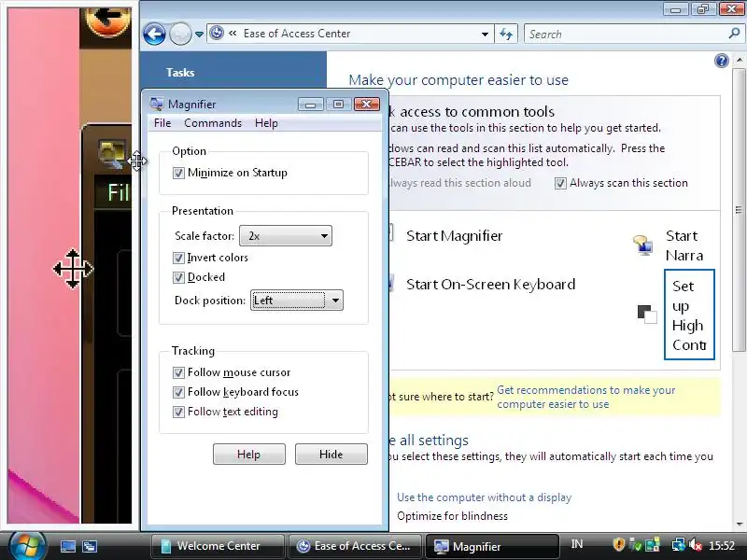
Task: Click the Magnifier window title icon
Action: 156,104
